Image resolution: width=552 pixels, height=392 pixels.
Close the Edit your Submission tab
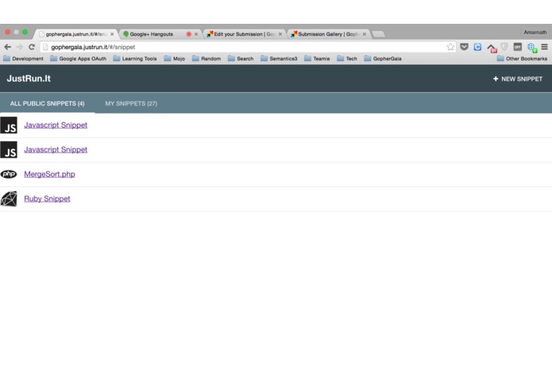pyautogui.click(x=280, y=34)
